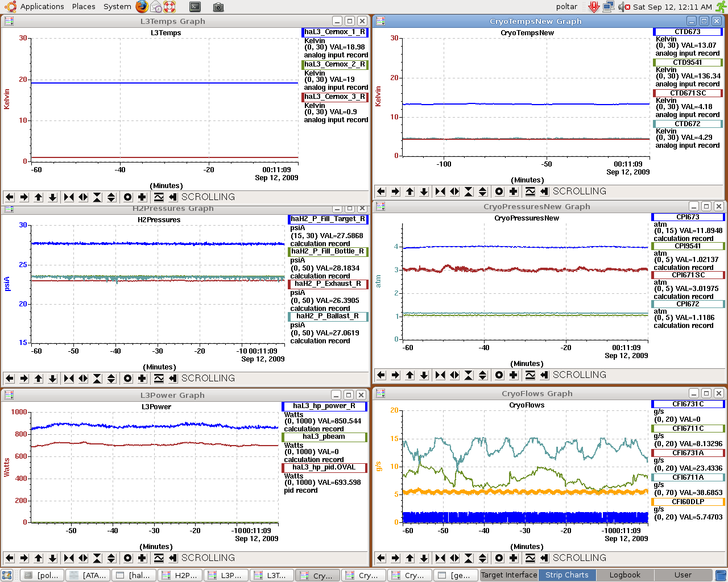The image size is (728, 582).
Task: Pan right in the H2Pressures graph
Action: pos(24,379)
